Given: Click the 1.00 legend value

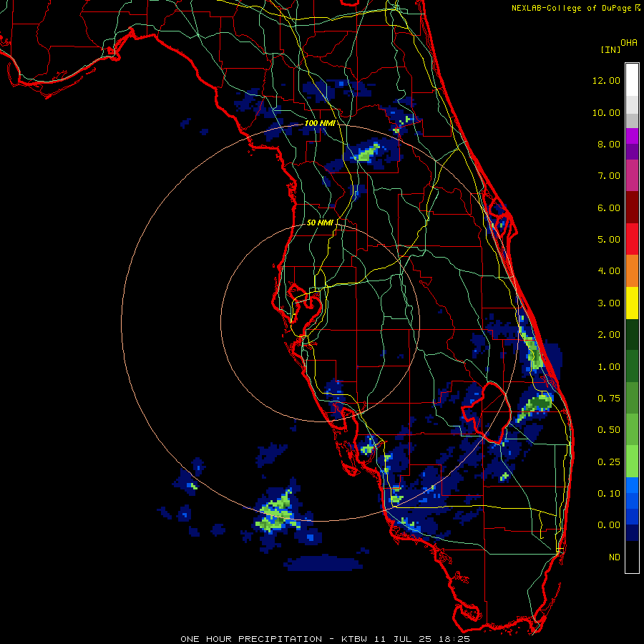Looking at the screenshot, I should point(609,367).
